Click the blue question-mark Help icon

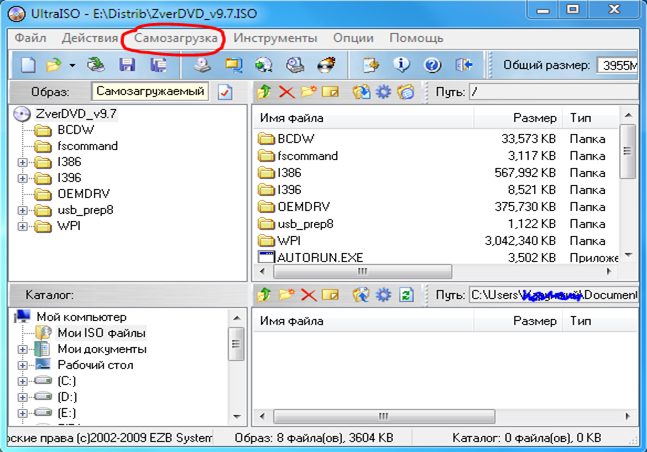click(432, 65)
